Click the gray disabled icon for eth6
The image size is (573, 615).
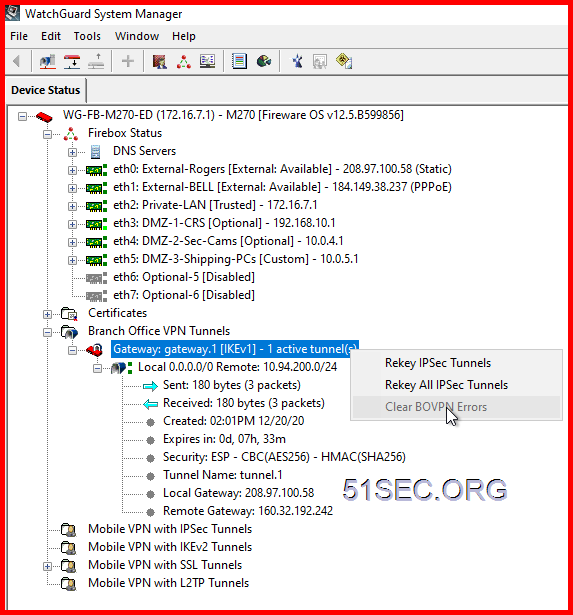(x=96, y=278)
